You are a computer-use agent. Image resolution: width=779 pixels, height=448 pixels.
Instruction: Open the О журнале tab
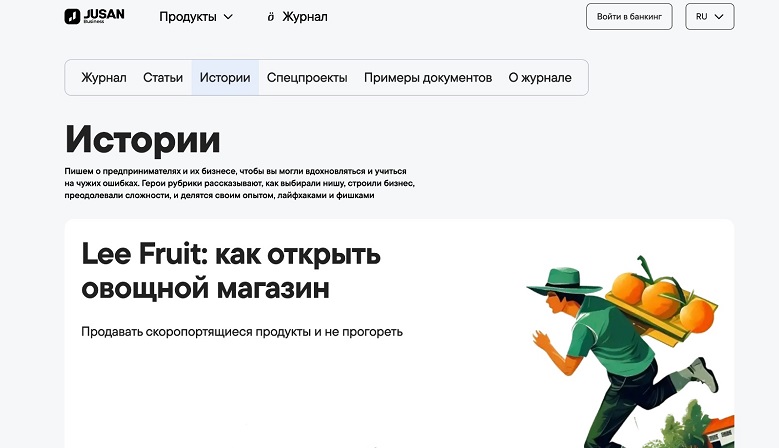540,77
